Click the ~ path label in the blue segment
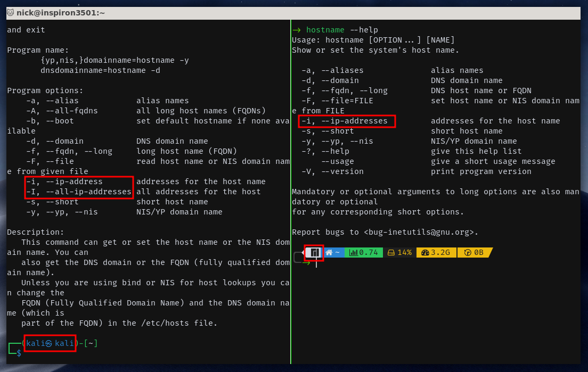The image size is (588, 372). (337, 252)
